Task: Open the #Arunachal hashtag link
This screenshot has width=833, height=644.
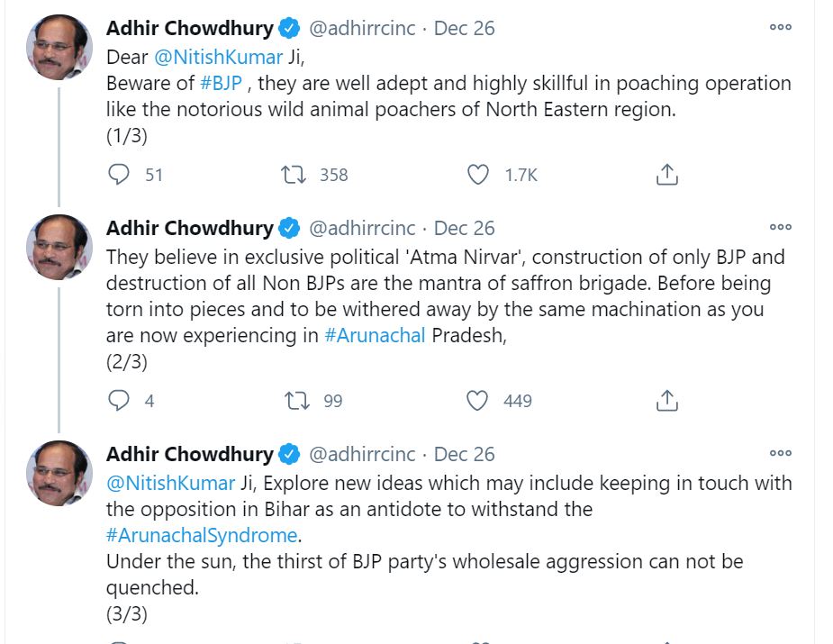Action: (x=375, y=337)
